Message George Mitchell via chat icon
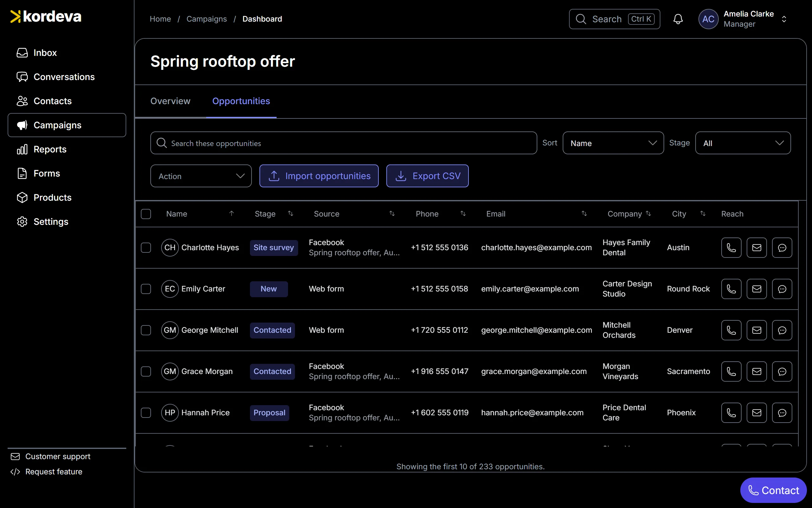This screenshot has width=812, height=508. pos(782,330)
